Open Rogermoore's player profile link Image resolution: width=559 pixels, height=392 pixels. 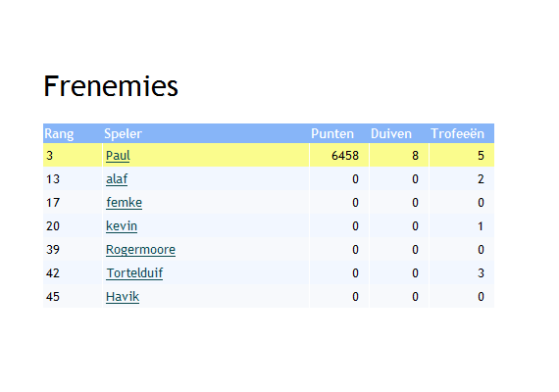[140, 250]
